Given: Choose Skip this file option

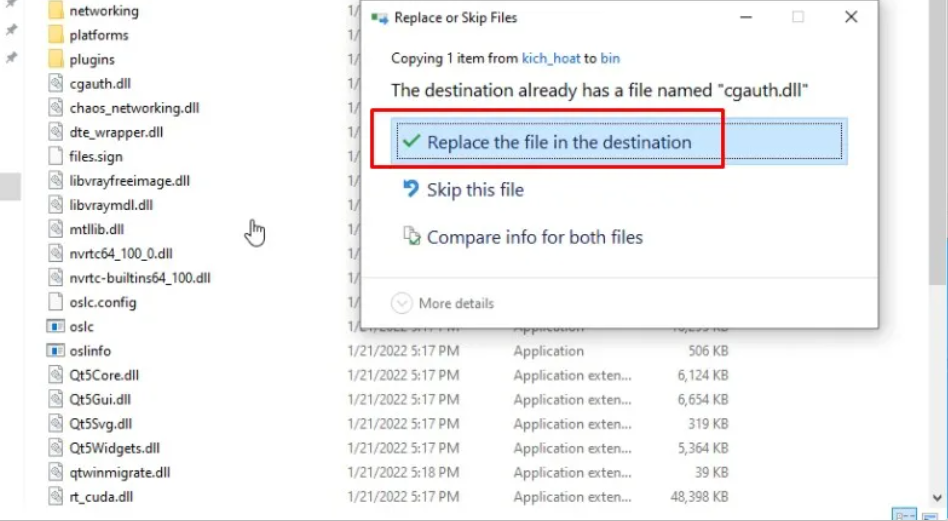Looking at the screenshot, I should pos(474,190).
